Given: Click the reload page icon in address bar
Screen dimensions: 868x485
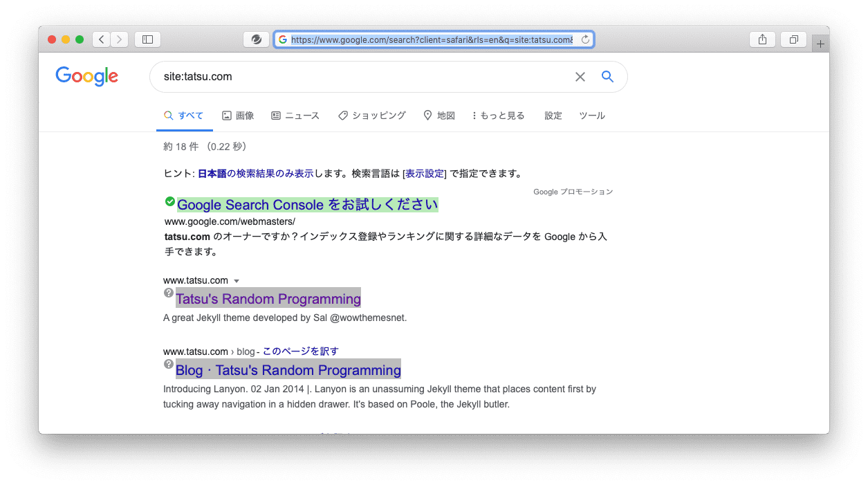Looking at the screenshot, I should tap(585, 39).
